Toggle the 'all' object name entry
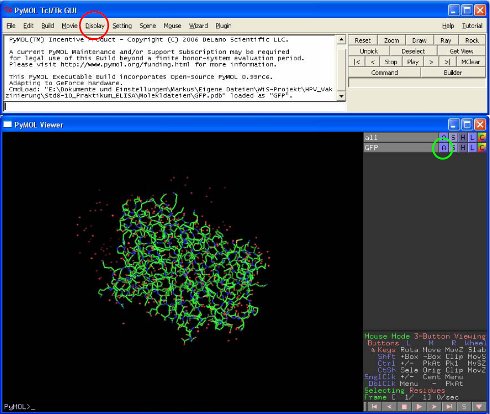490x414 pixels. click(x=401, y=137)
